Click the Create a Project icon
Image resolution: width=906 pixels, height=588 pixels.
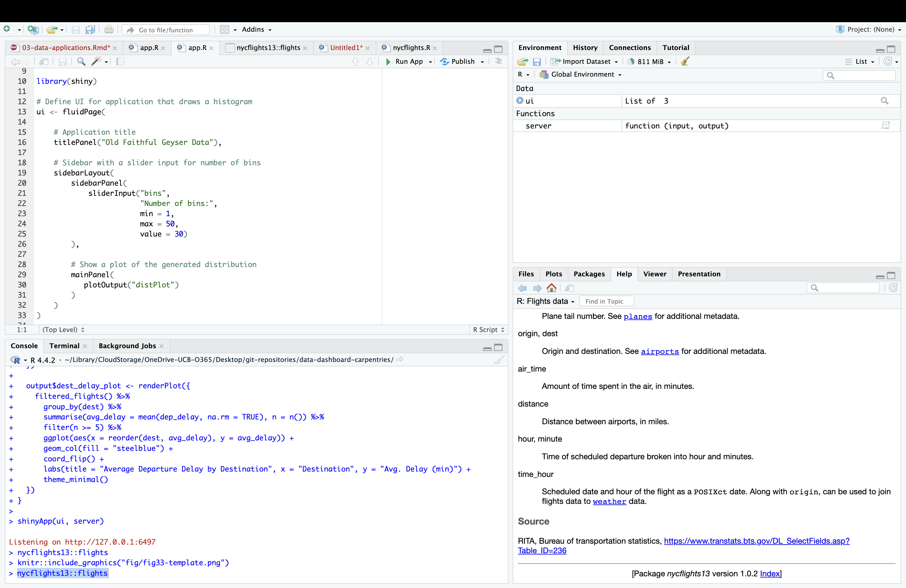tap(33, 29)
